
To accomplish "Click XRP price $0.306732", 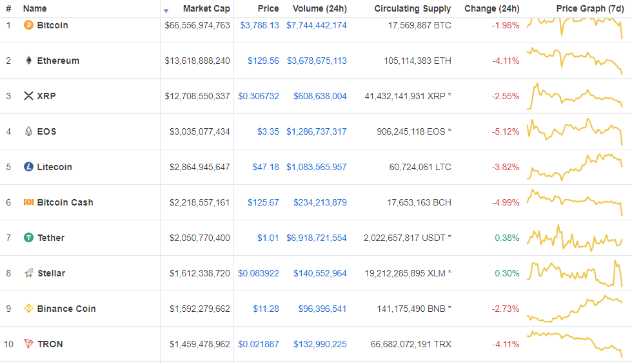I will click(259, 96).
